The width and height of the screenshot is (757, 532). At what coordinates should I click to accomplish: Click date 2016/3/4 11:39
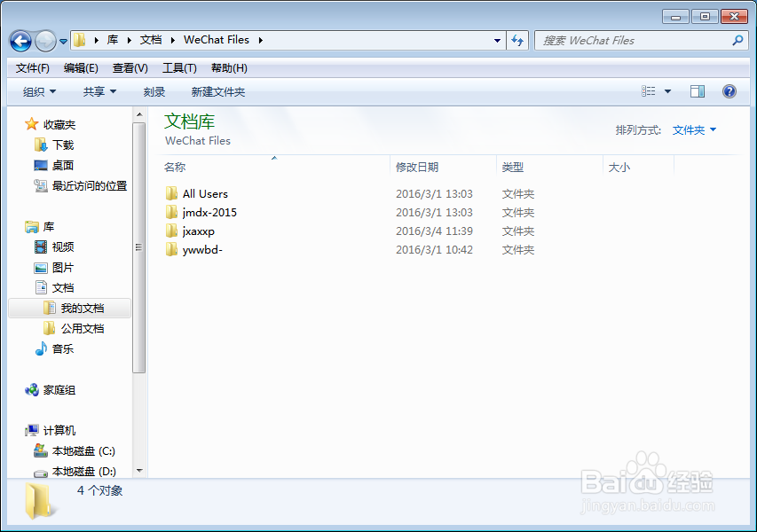coord(434,231)
